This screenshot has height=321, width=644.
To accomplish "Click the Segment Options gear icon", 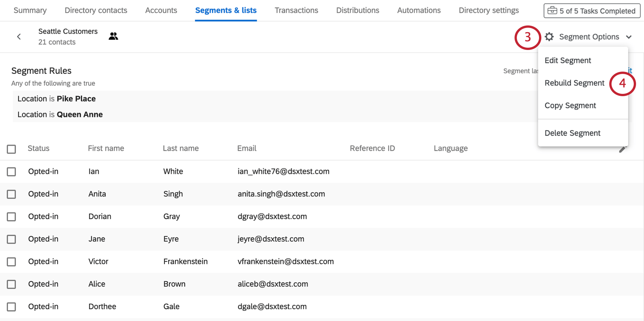I will click(549, 37).
